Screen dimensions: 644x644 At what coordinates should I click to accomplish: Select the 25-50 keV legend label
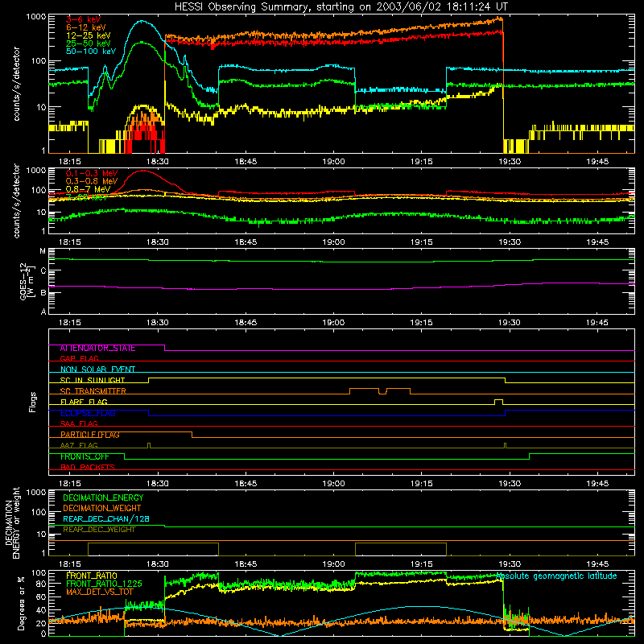click(x=89, y=43)
